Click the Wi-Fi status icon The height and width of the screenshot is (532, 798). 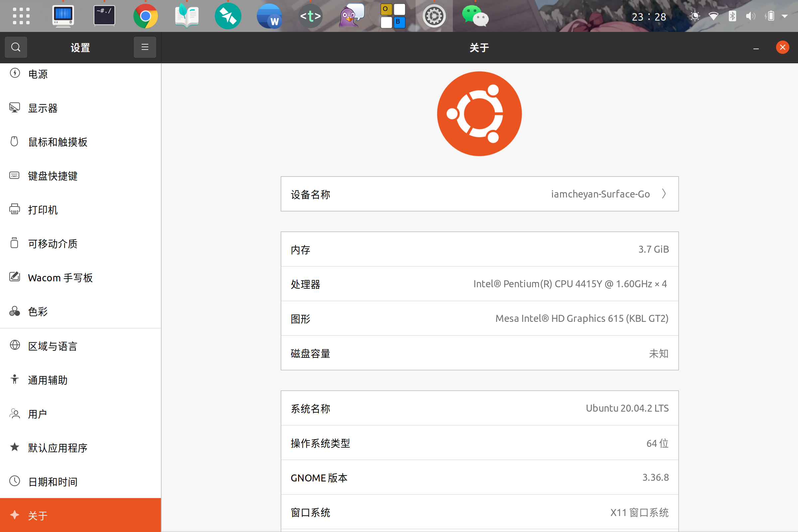coord(714,16)
